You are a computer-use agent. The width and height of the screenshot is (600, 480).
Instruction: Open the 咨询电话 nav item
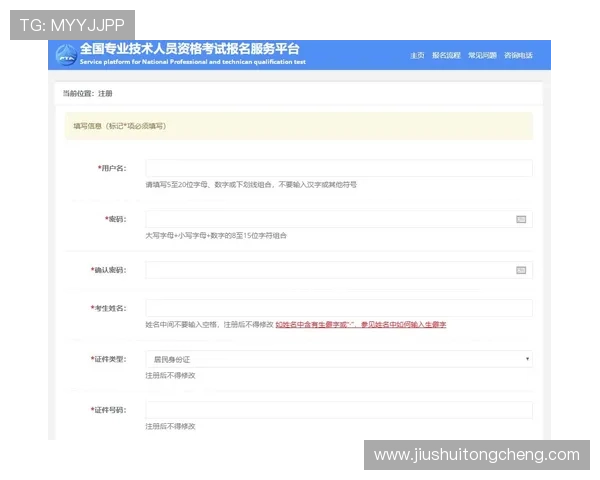(518, 56)
